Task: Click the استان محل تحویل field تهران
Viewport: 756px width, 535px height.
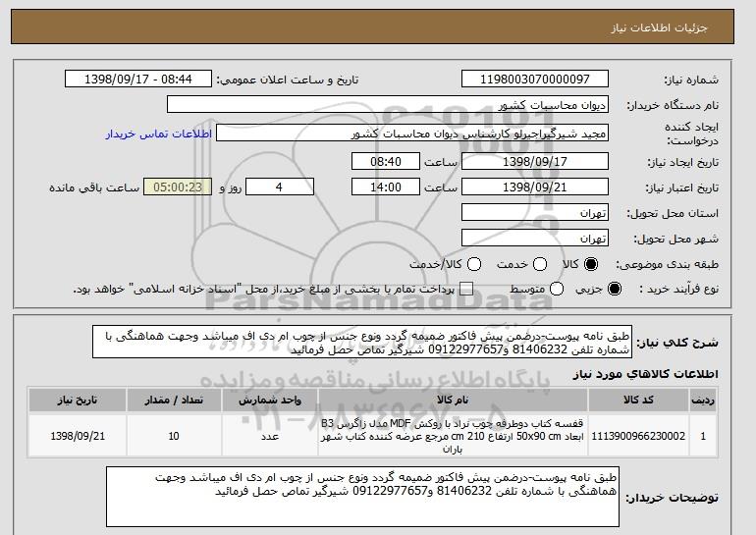Action: (535, 213)
